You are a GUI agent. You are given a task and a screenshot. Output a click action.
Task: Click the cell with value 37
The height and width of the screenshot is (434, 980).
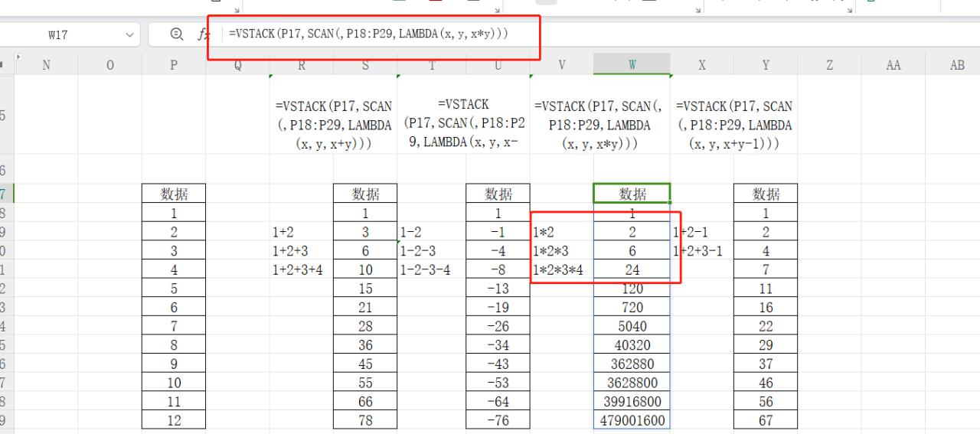point(766,364)
